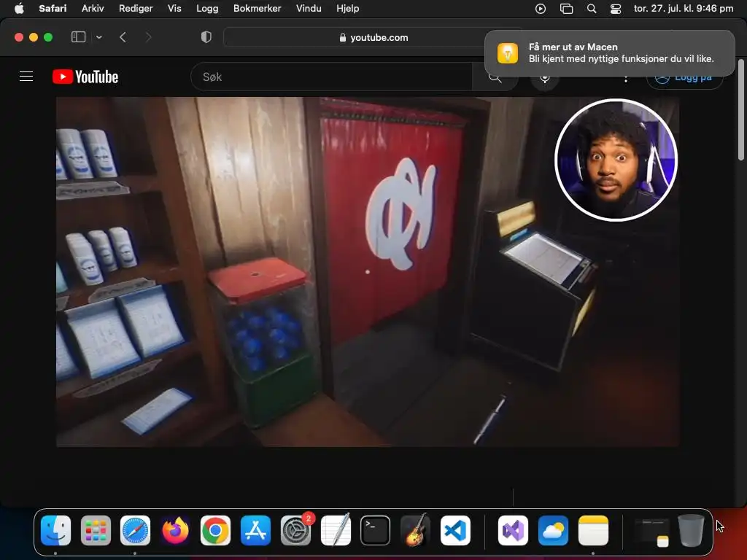
Task: Click the YouTube logo
Action: tap(85, 77)
